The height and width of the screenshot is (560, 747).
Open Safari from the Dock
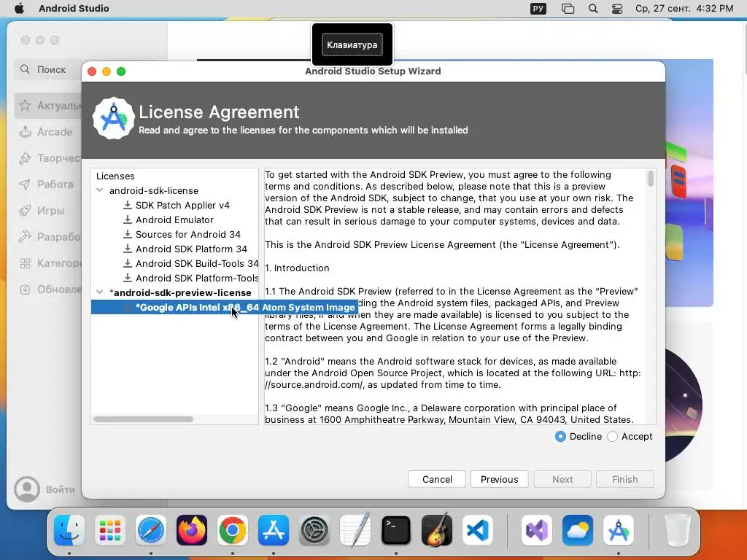pyautogui.click(x=151, y=530)
